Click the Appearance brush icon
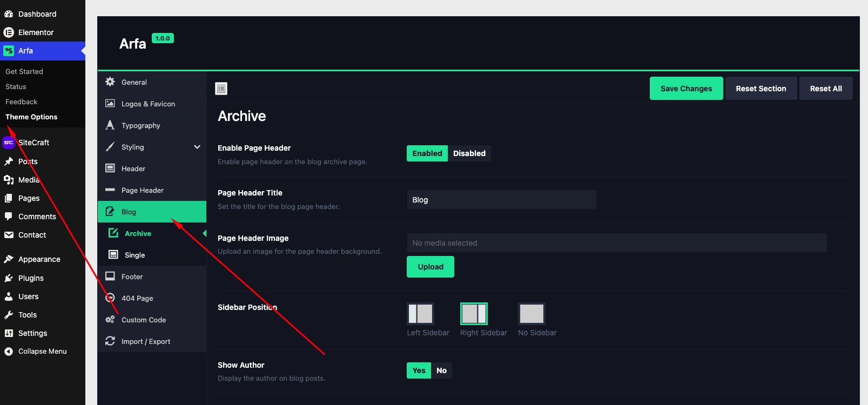The width and height of the screenshot is (868, 405). (x=9, y=259)
